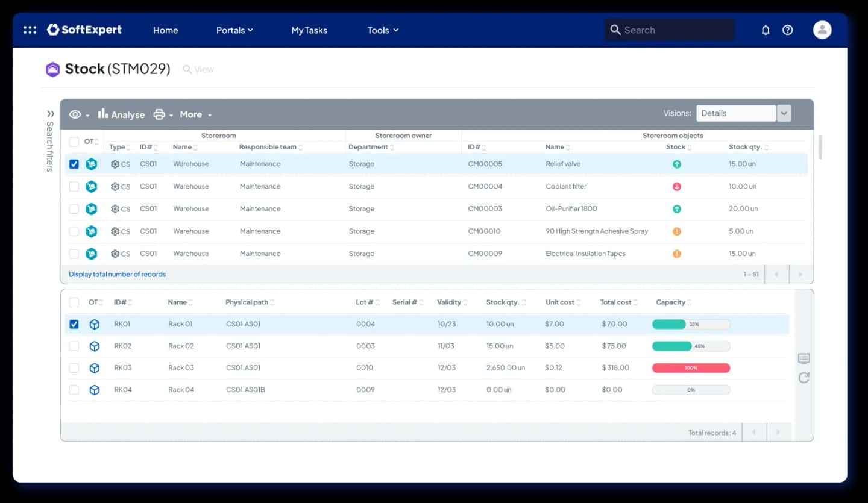Expand the More menu in toolbar

pos(195,114)
